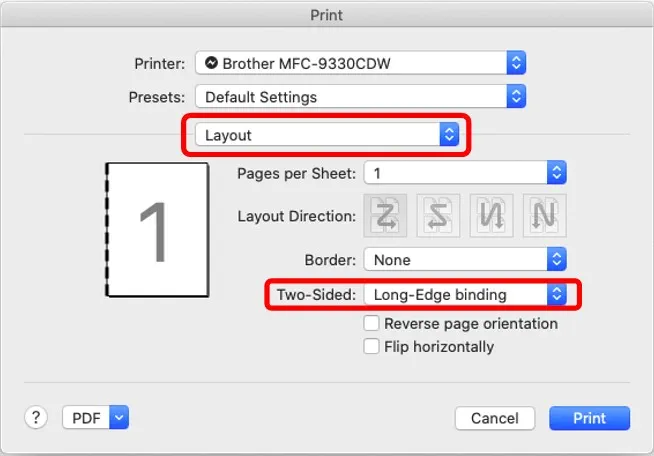Expand the Border dropdown set to None

pyautogui.click(x=465, y=259)
